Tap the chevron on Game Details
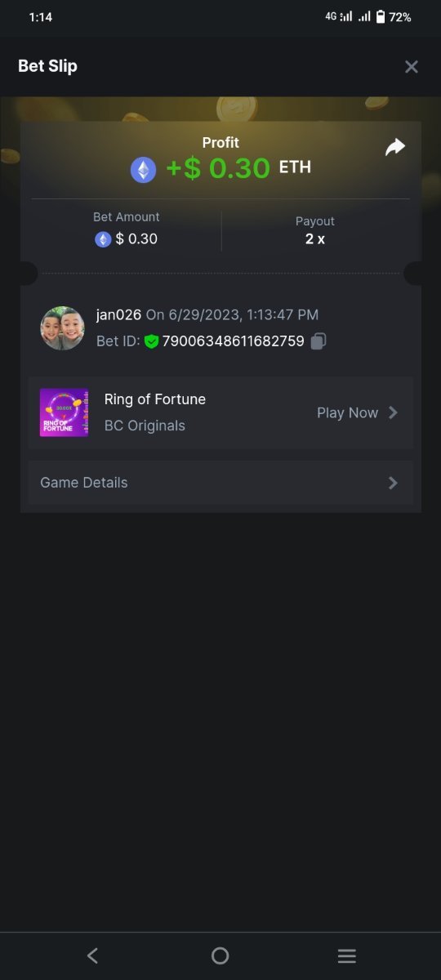 click(x=393, y=483)
